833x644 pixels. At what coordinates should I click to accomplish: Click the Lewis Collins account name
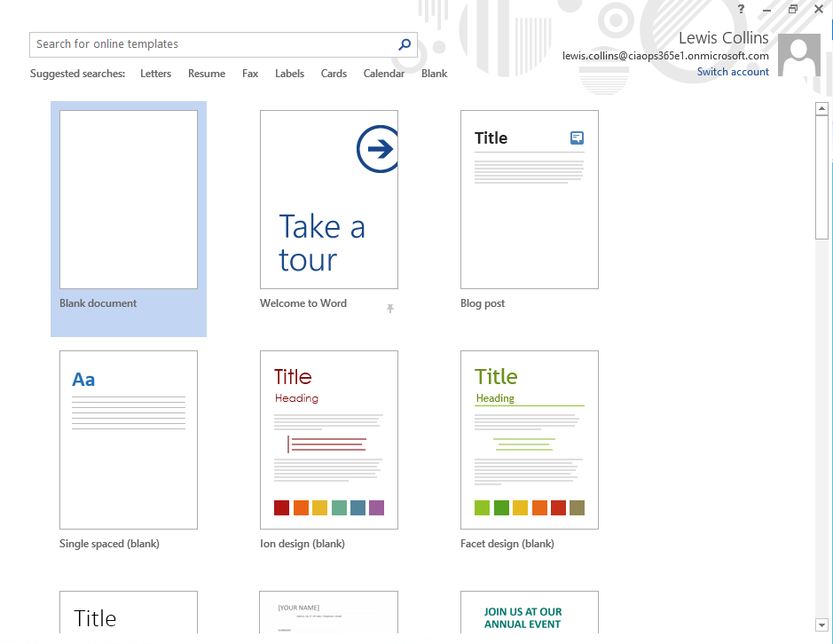point(724,38)
